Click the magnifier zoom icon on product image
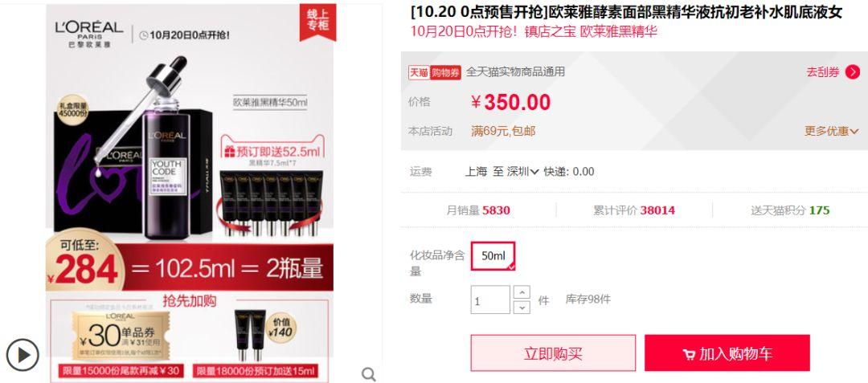The width and height of the screenshot is (868, 383). tap(369, 374)
